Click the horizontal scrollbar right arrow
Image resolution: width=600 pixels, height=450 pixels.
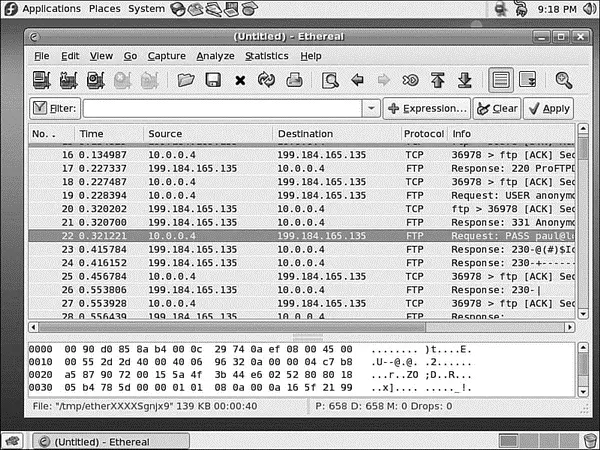[x=570, y=327]
